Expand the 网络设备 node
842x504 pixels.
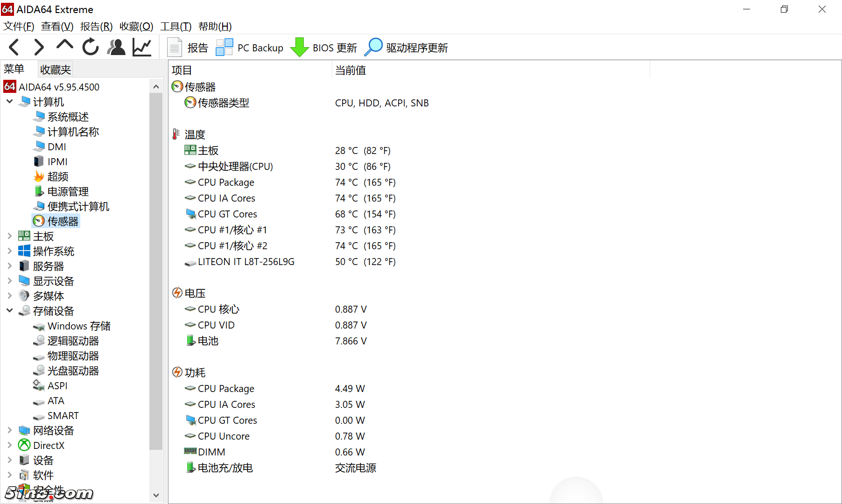(10, 430)
